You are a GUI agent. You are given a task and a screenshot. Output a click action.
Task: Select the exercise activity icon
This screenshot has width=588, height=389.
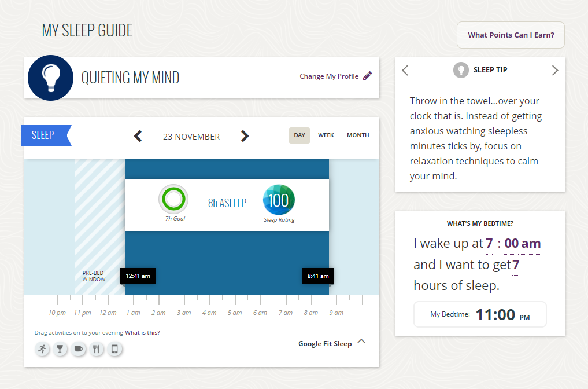(x=42, y=349)
